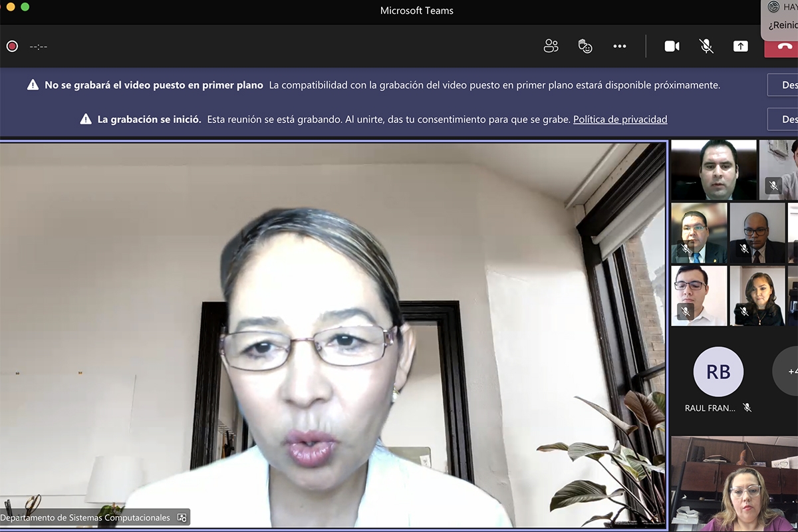The image size is (798, 532).
Task: Dismiss the recording started notification
Action: click(783, 119)
